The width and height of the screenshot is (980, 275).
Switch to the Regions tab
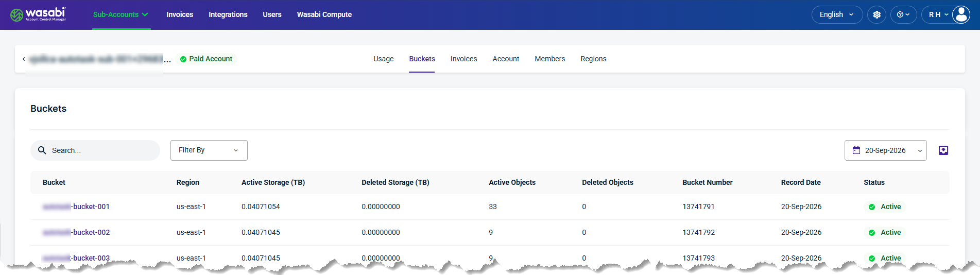coord(593,59)
